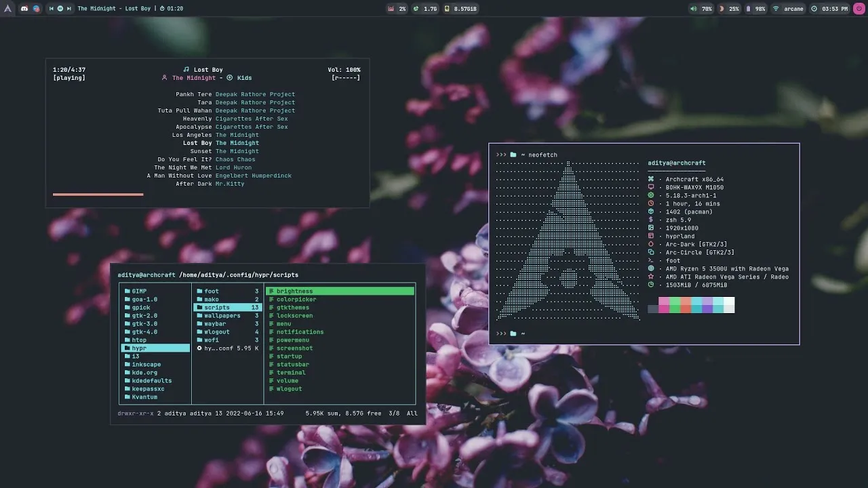Screen dimensions: 868x488
Task: Click the 'Cigarettes After Sex' artist link
Action: 252,119
